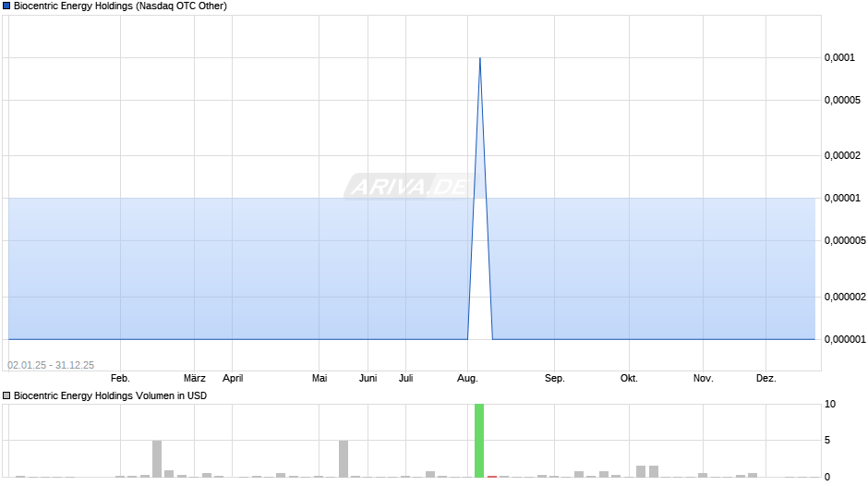Click the Biocentric Energy Holdings Volumen in USD label
The image size is (868, 486).
pos(110,395)
